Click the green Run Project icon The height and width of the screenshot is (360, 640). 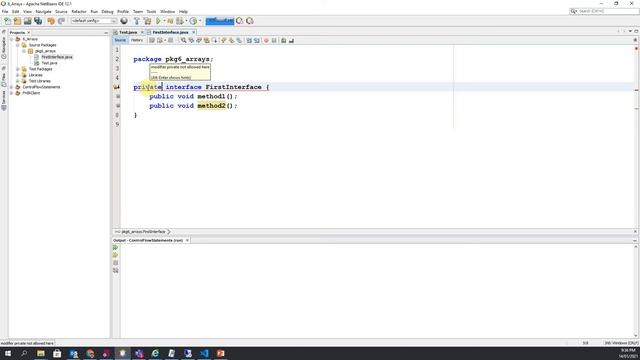coord(158,21)
